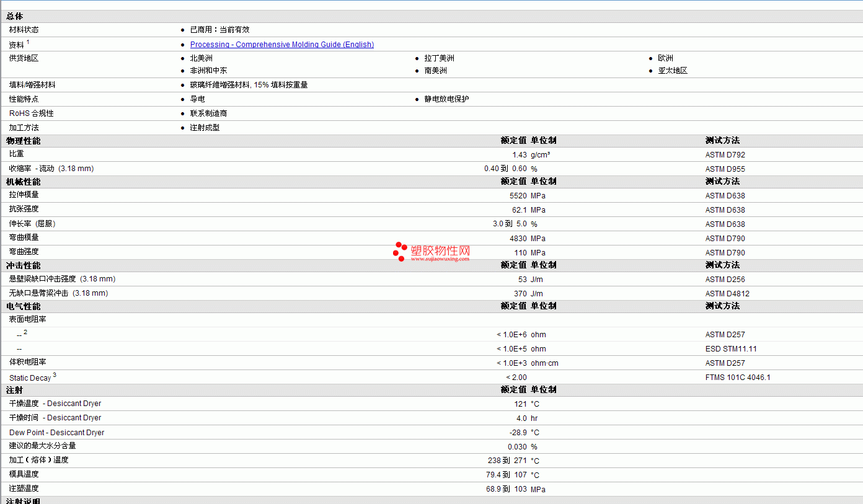This screenshot has width=863, height=504.
Task: Select the 0.40 到 0.60 shrinkage value
Action: click(x=506, y=169)
